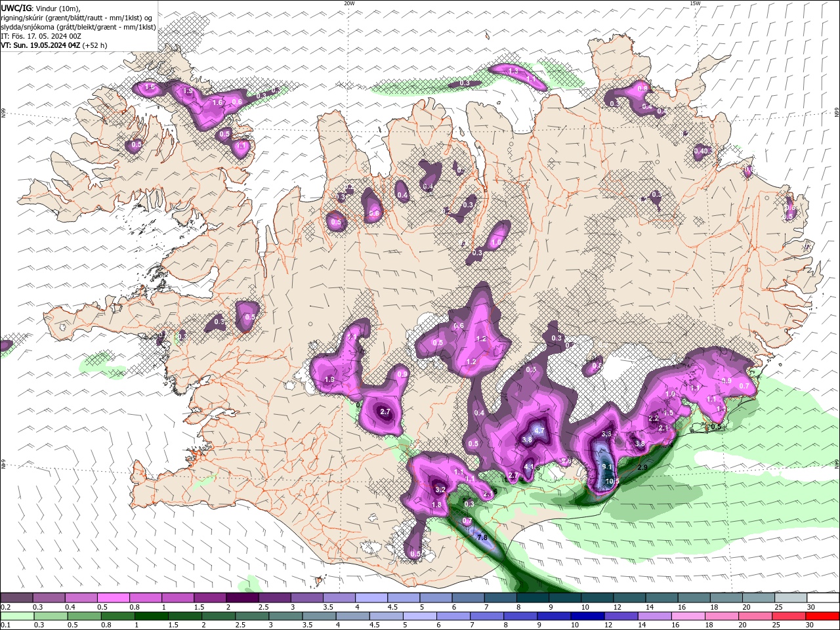Click the bright red swatch ending the lower legend
Viewport: 840px width, 630px height.
coord(822,616)
